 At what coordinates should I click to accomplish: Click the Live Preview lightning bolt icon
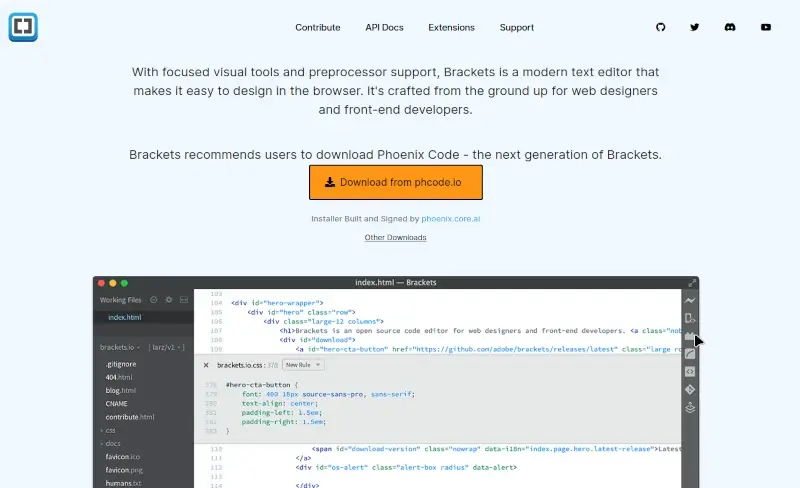tap(690, 300)
